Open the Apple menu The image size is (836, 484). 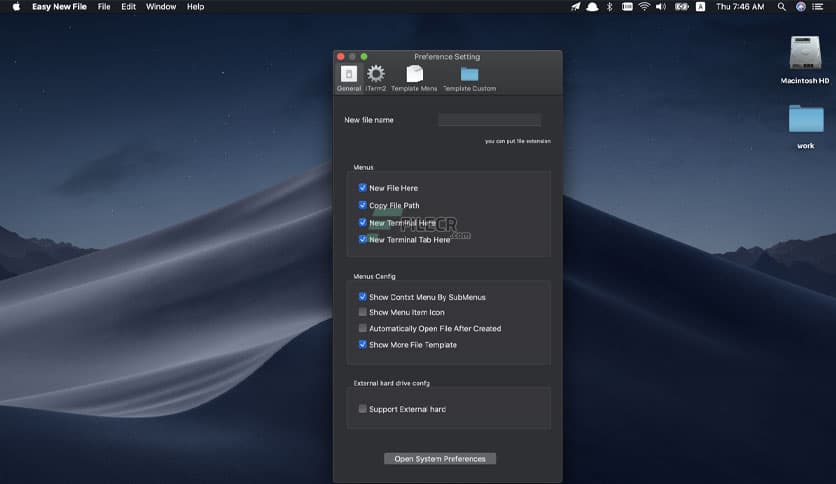click(x=16, y=7)
